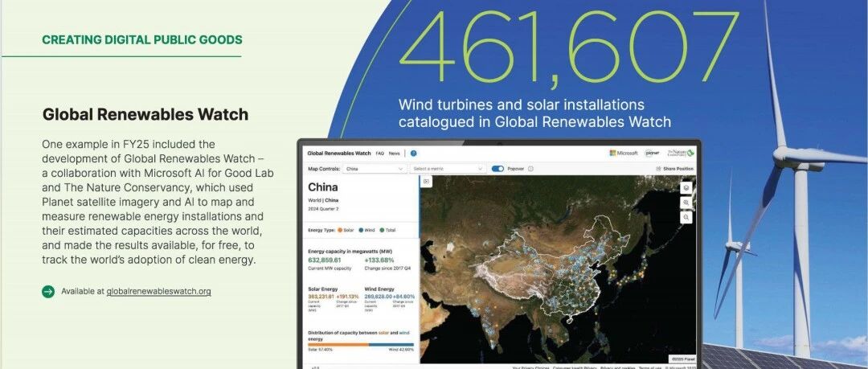Image resolution: width=868 pixels, height=369 pixels.
Task: Click the +84.60% wind change value
Action: [403, 297]
